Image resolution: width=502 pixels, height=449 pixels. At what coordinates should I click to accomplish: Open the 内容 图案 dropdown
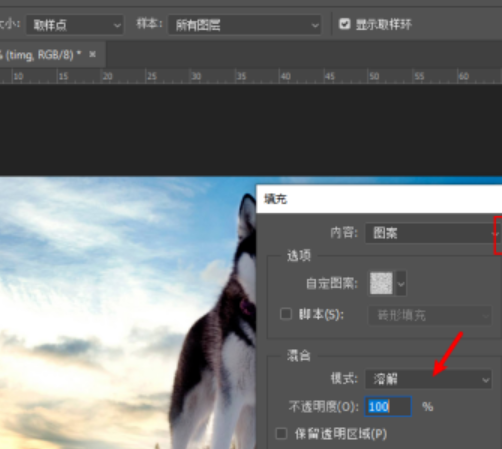point(433,233)
